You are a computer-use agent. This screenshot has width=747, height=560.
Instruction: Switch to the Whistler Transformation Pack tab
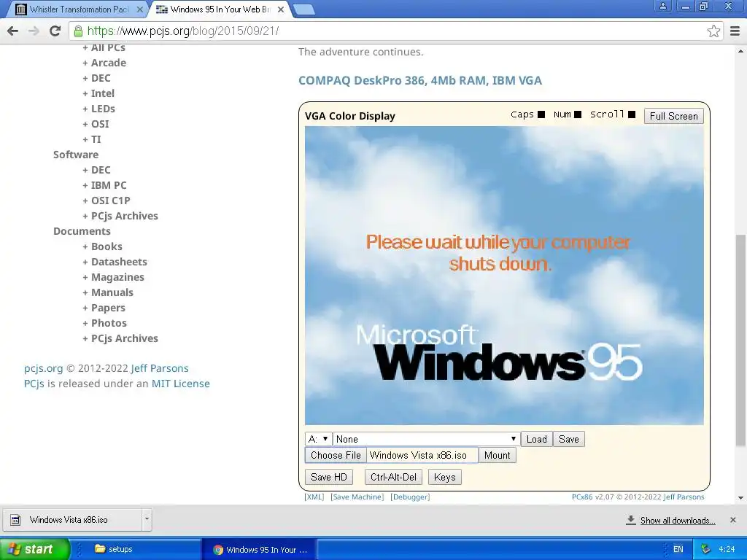tap(78, 9)
